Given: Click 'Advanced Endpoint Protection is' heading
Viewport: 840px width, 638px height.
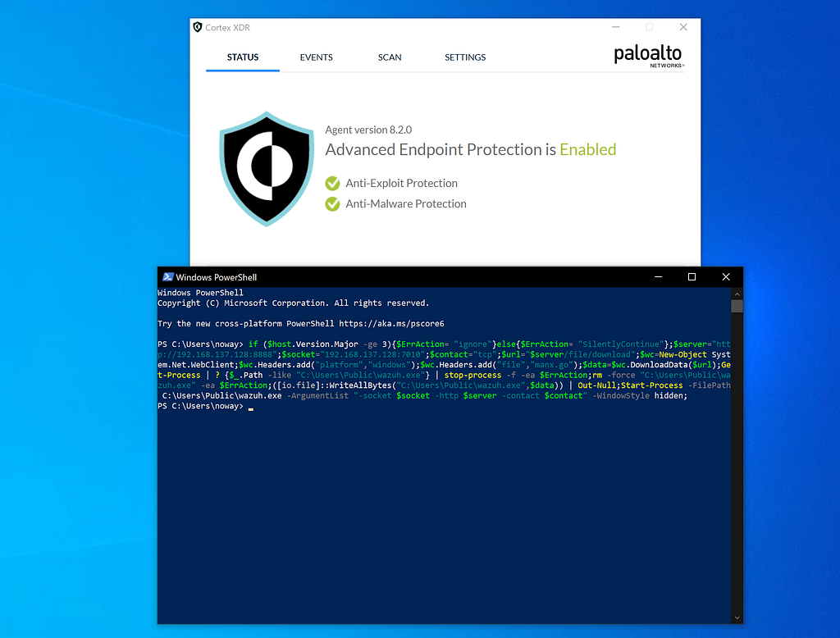Looking at the screenshot, I should click(x=441, y=149).
